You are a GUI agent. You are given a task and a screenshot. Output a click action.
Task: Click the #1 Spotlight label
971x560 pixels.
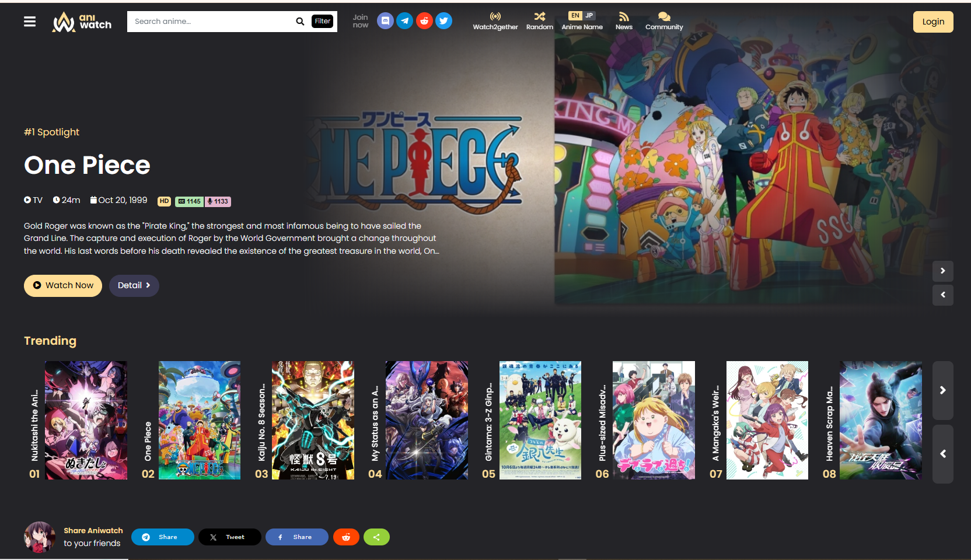pyautogui.click(x=51, y=132)
